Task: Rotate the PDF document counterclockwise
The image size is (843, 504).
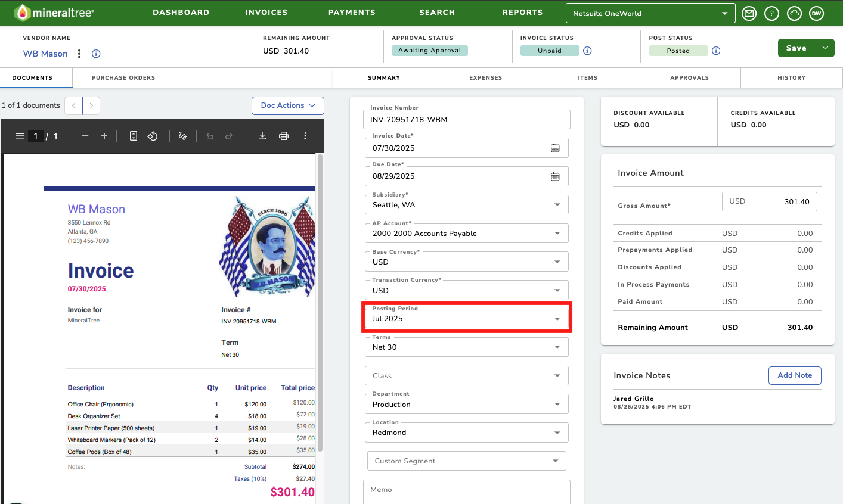Action: pos(153,136)
